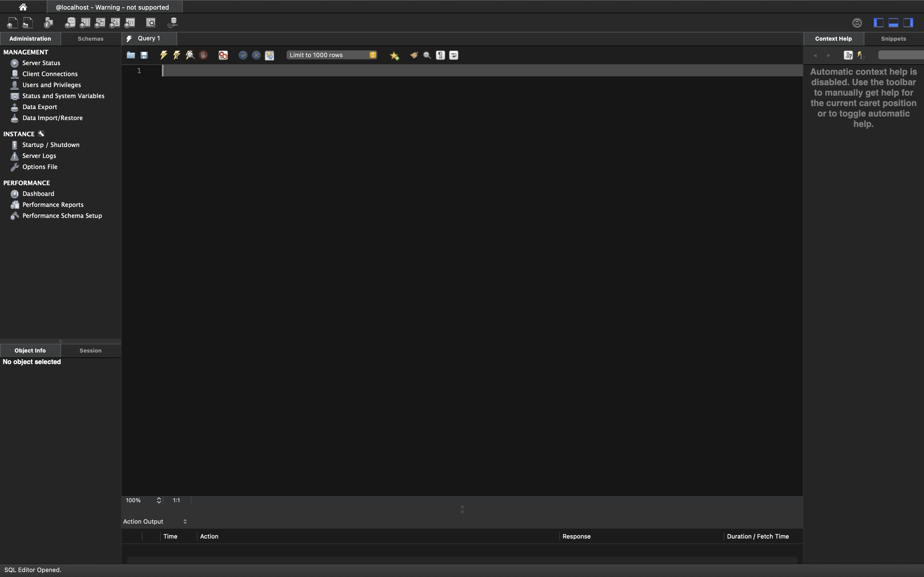Screen dimensions: 924x577
Task: Open the Action Output type dropdown
Action: [155, 521]
